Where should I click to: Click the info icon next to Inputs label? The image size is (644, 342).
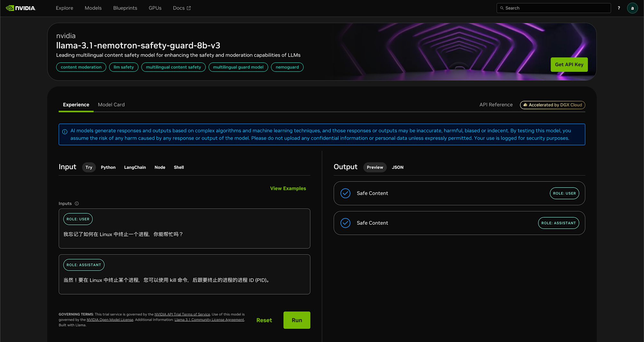click(77, 204)
